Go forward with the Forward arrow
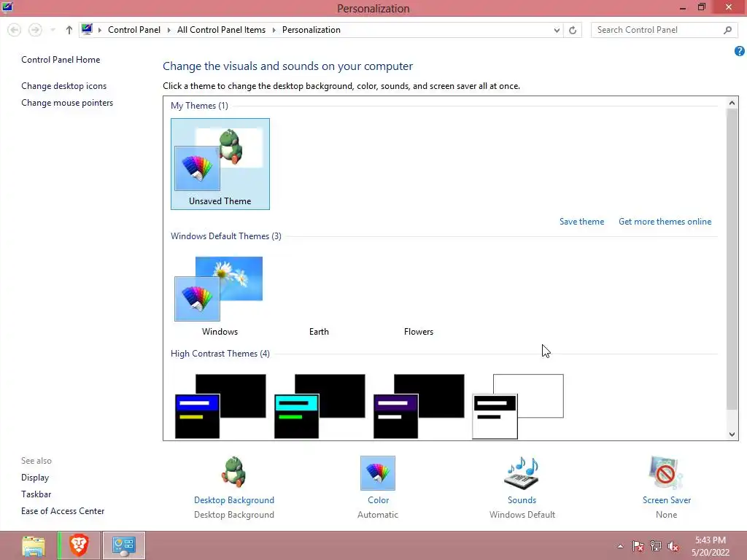This screenshot has height=560, width=747. click(x=35, y=30)
